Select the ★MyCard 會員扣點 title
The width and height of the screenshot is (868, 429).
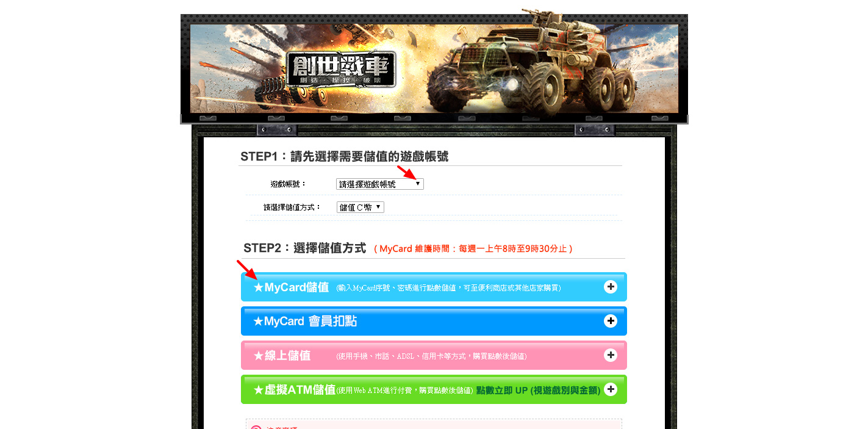305,321
